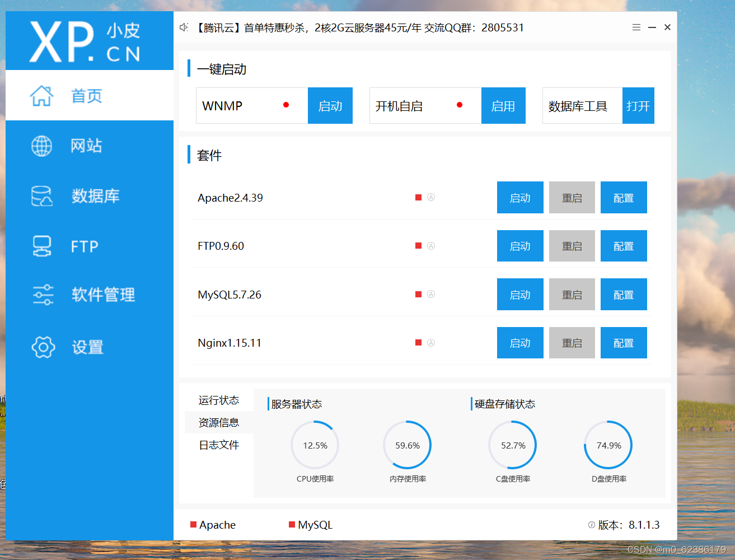Click the FTP server icon in sidebar
This screenshot has width=735, height=560.
pos(42,246)
